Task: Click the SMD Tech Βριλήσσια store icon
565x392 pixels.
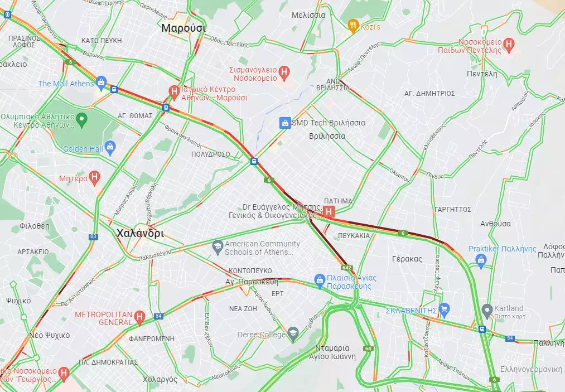Action: tap(285, 123)
